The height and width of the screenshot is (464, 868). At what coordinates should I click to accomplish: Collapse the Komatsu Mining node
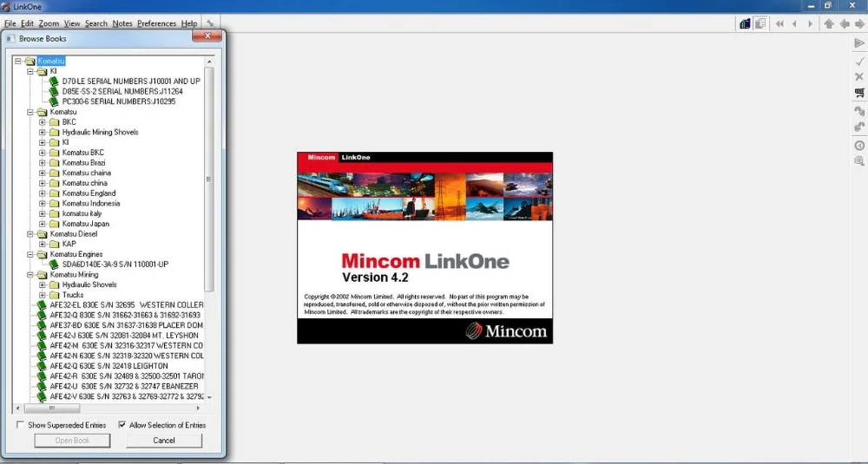tap(30, 275)
